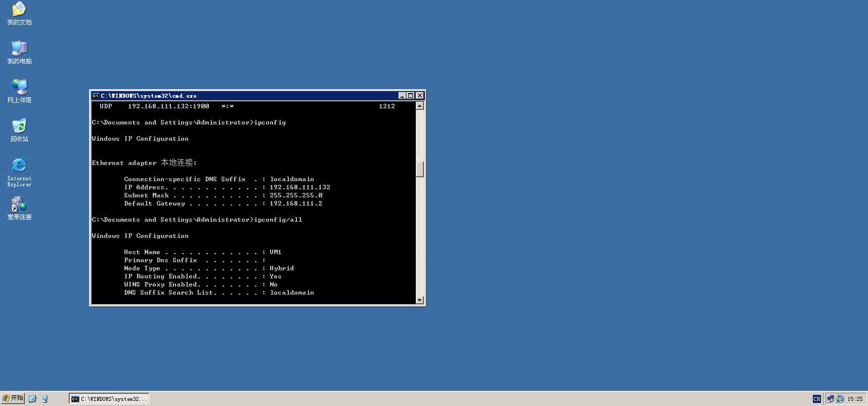
Task: Select the 宽带连接 shortcut icon
Action: (19, 209)
